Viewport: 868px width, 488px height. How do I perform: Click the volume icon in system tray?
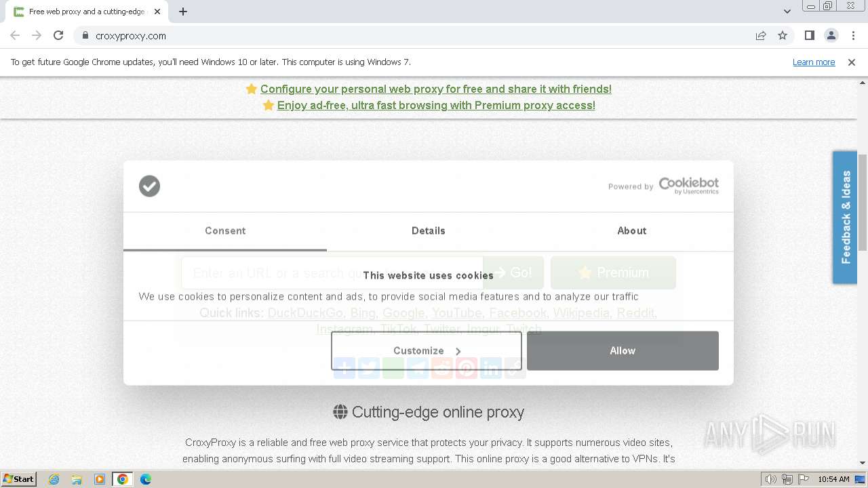pyautogui.click(x=771, y=479)
